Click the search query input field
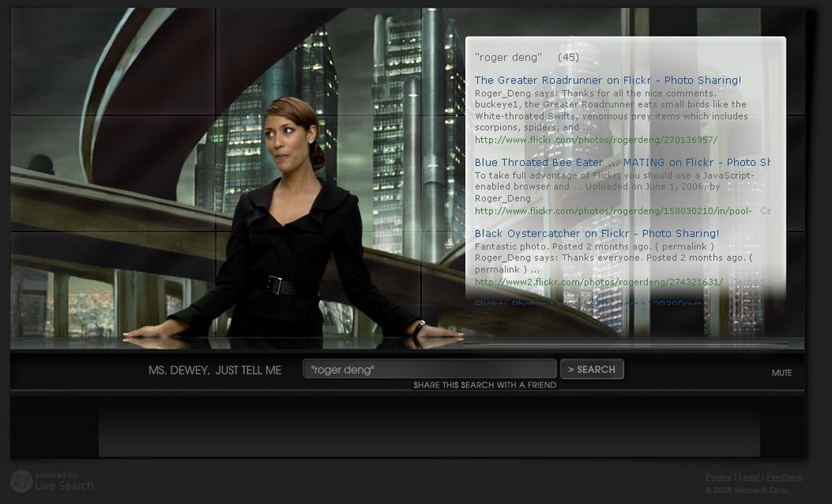Image resolution: width=832 pixels, height=504 pixels. 429,369
